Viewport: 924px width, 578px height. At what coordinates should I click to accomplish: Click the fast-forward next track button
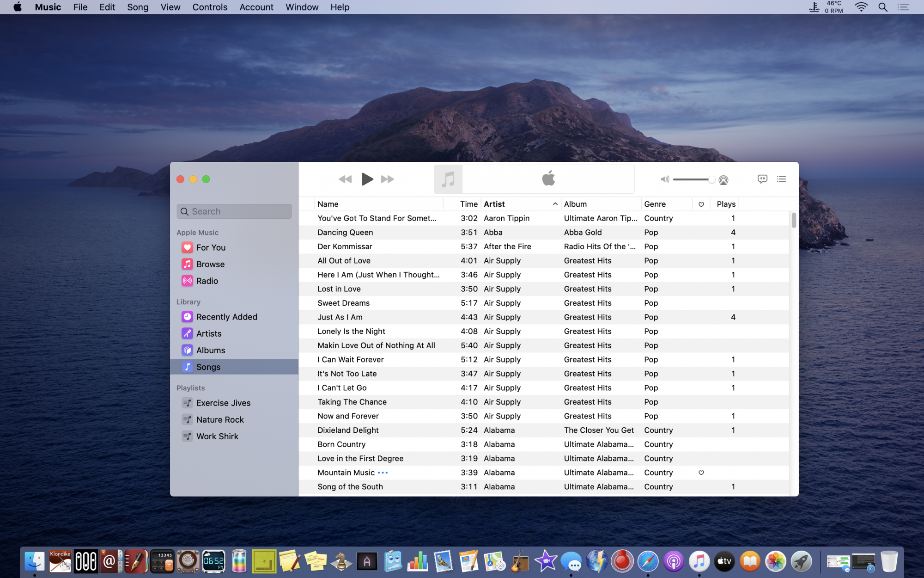click(387, 179)
